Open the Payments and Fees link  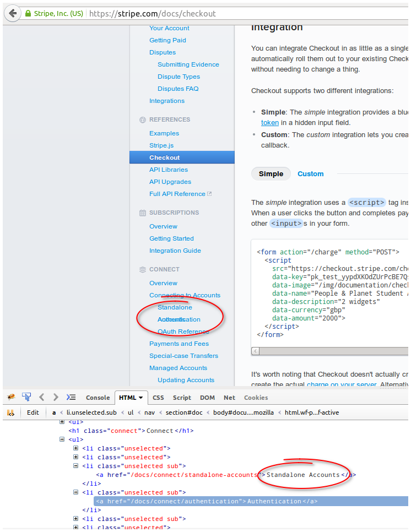pos(179,344)
